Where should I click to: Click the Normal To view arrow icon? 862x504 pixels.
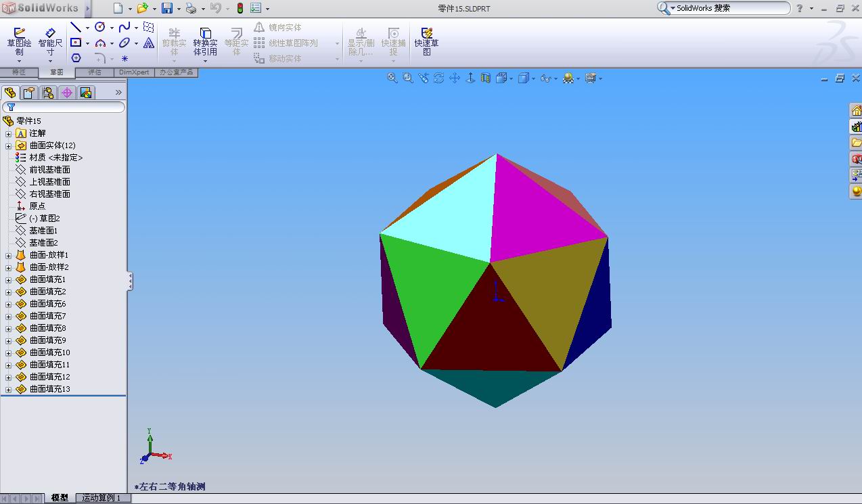pos(470,78)
